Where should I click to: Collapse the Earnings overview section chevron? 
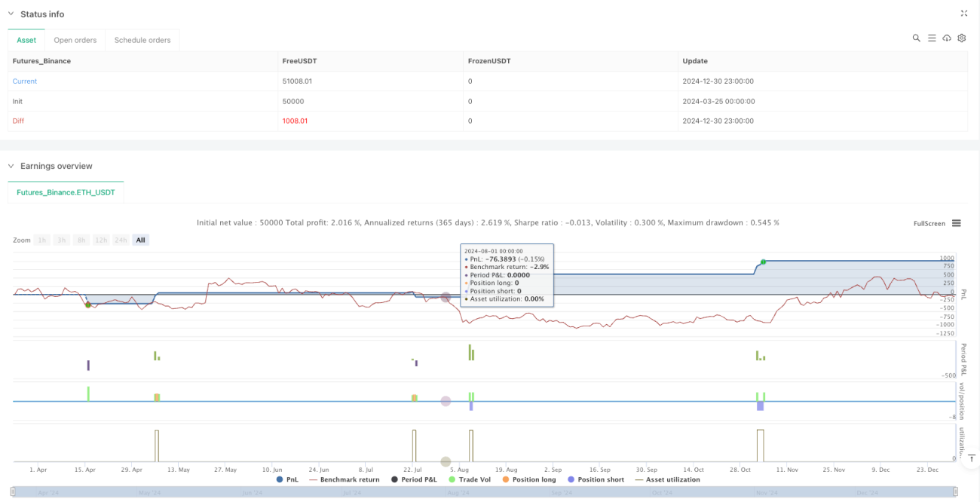pos(11,166)
